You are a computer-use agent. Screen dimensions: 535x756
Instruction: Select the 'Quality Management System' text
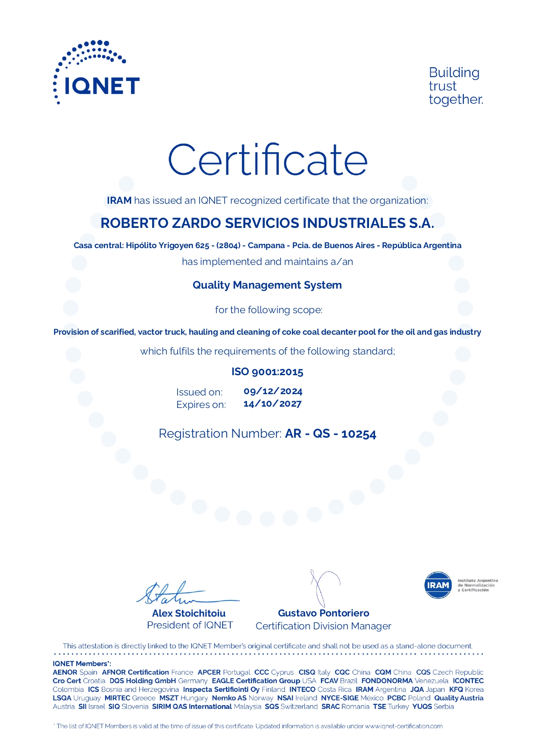pyautogui.click(x=267, y=285)
